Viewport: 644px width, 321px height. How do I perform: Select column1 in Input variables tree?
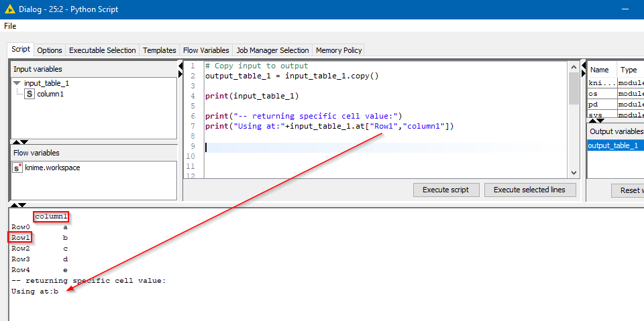[50, 94]
